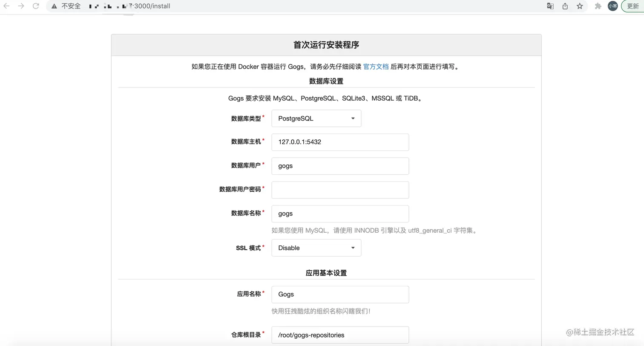
Task: Open the 小寒 profile avatar
Action: click(612, 6)
